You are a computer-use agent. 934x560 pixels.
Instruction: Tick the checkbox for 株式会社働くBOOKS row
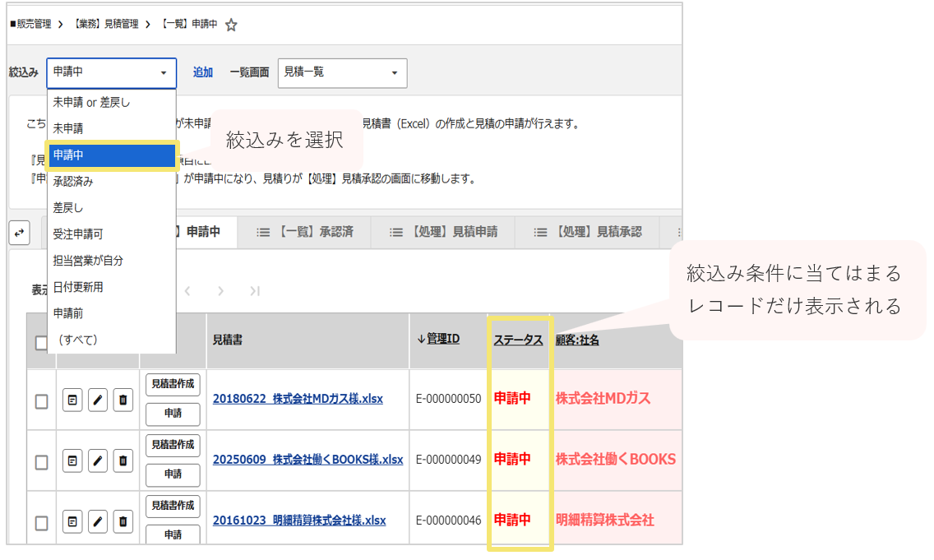point(42,462)
